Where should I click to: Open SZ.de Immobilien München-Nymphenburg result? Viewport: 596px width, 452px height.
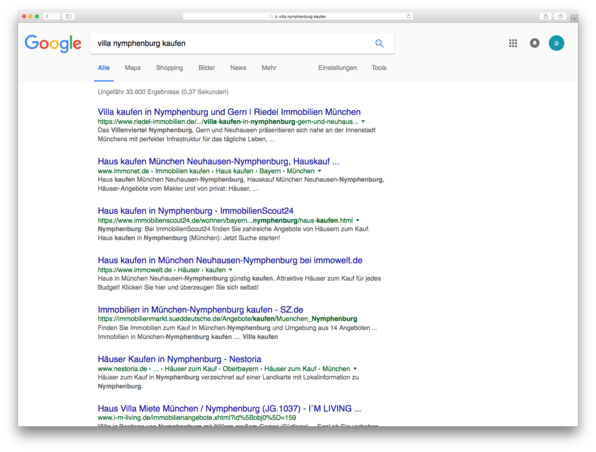pos(200,309)
